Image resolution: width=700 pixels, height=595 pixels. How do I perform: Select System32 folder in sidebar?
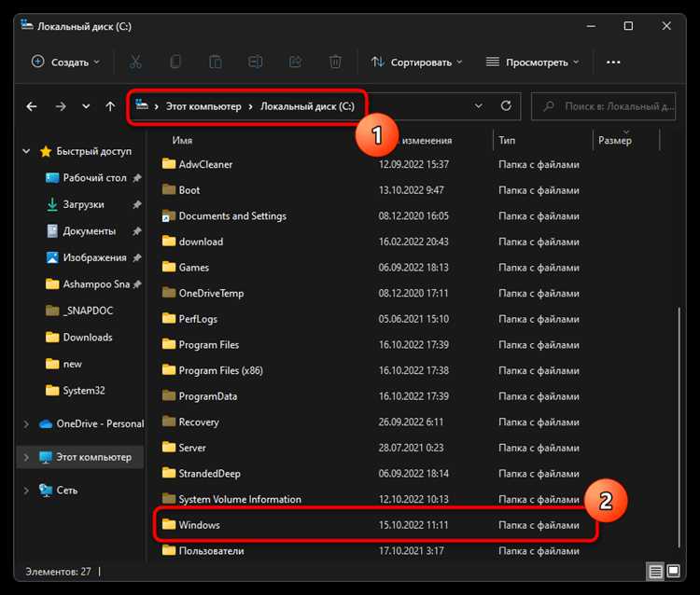(76, 390)
